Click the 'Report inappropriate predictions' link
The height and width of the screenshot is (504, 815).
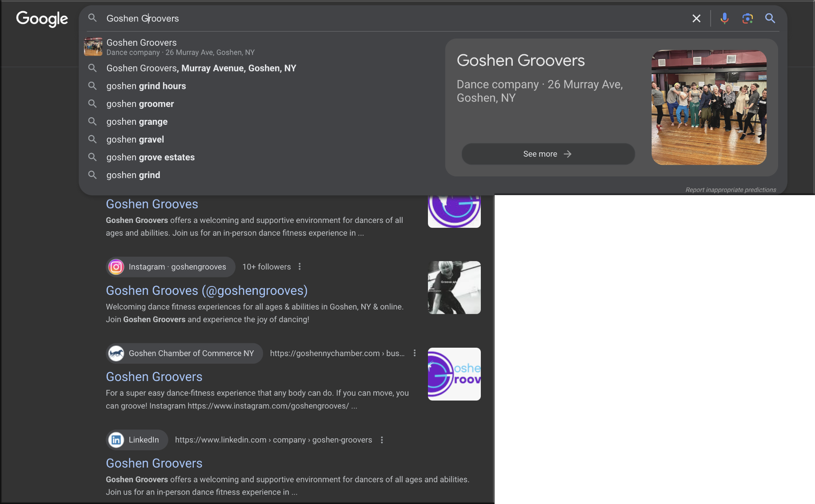click(731, 189)
